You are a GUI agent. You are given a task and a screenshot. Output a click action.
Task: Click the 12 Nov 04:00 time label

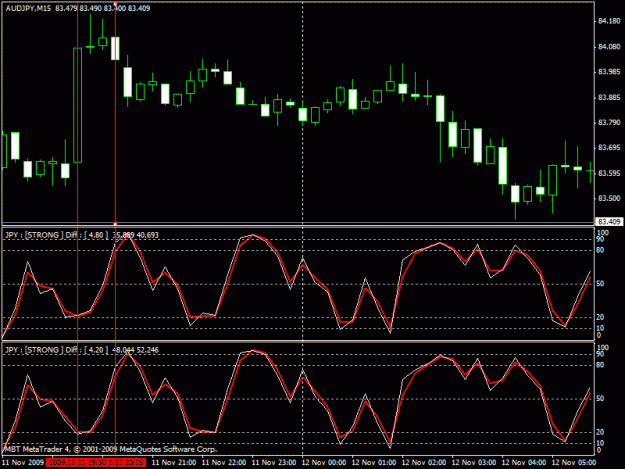pos(524,463)
